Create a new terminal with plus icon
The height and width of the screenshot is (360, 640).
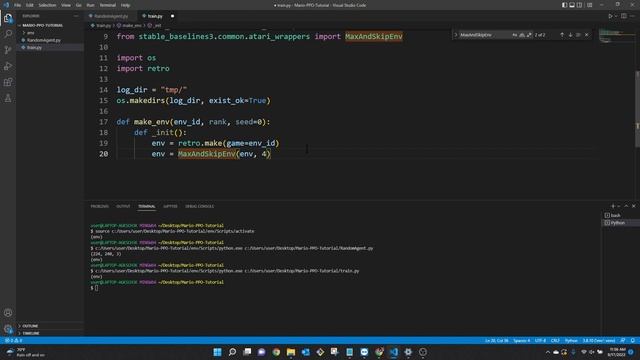coord(612,207)
